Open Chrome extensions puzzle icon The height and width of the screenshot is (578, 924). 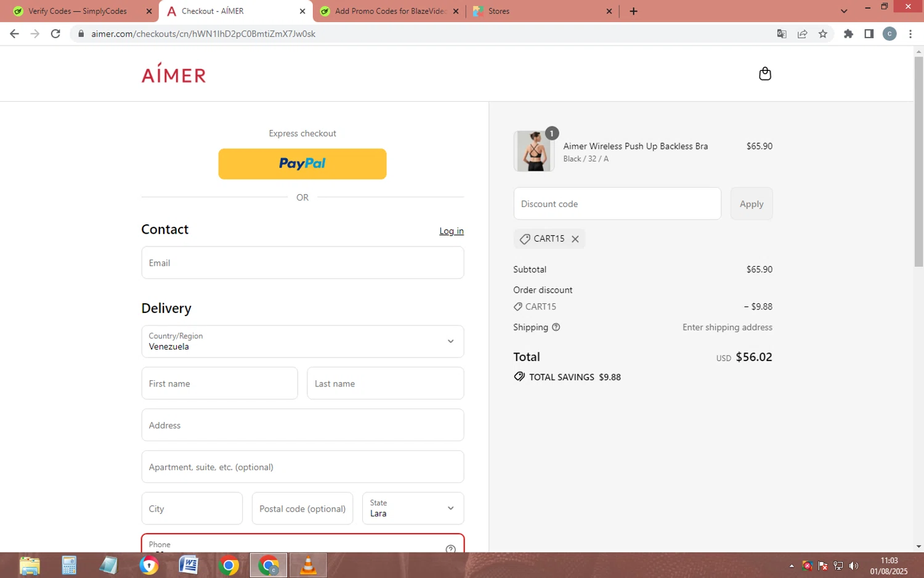(x=848, y=34)
